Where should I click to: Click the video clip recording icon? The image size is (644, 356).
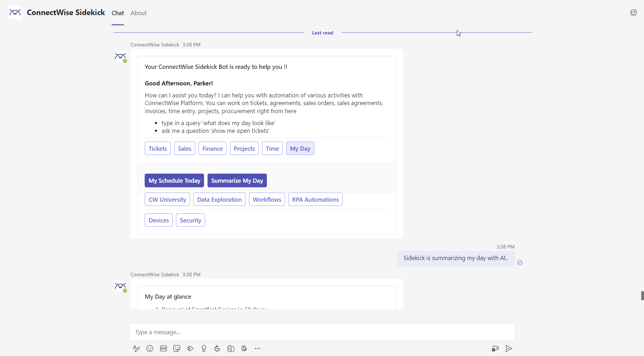[x=495, y=348]
